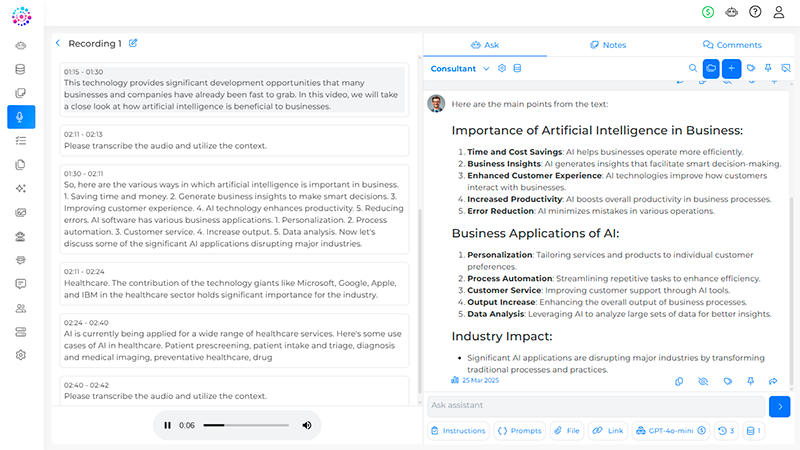
Task: Click the blue chats folder button
Action: click(x=711, y=68)
